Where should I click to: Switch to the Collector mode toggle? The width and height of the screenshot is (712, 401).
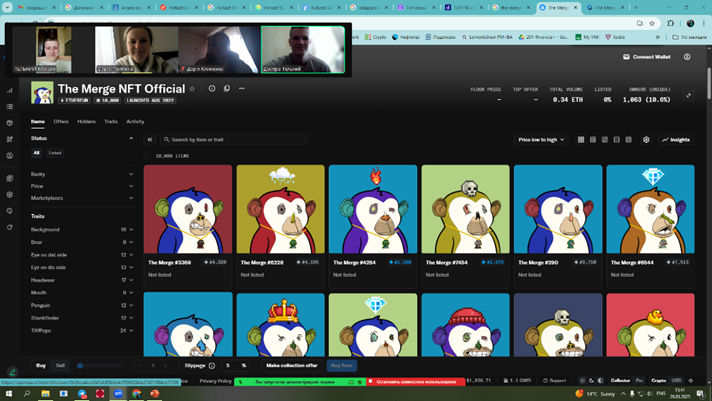620,381
